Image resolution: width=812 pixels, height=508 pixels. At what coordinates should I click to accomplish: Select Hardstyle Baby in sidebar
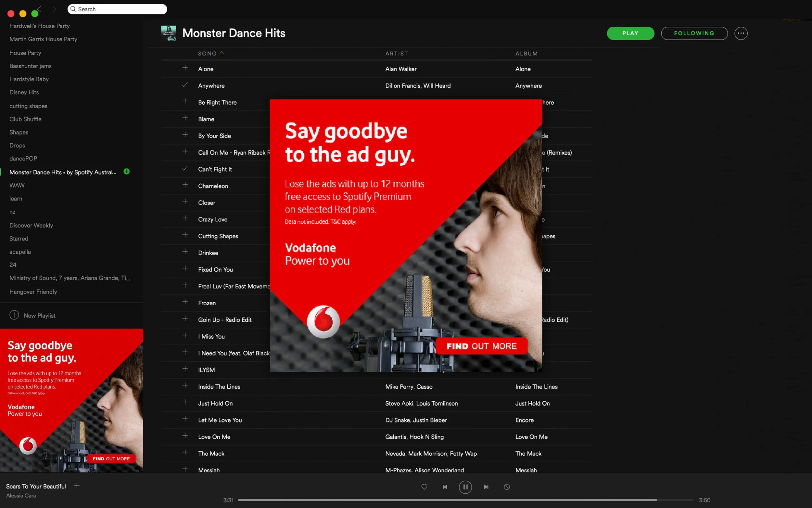(29, 79)
